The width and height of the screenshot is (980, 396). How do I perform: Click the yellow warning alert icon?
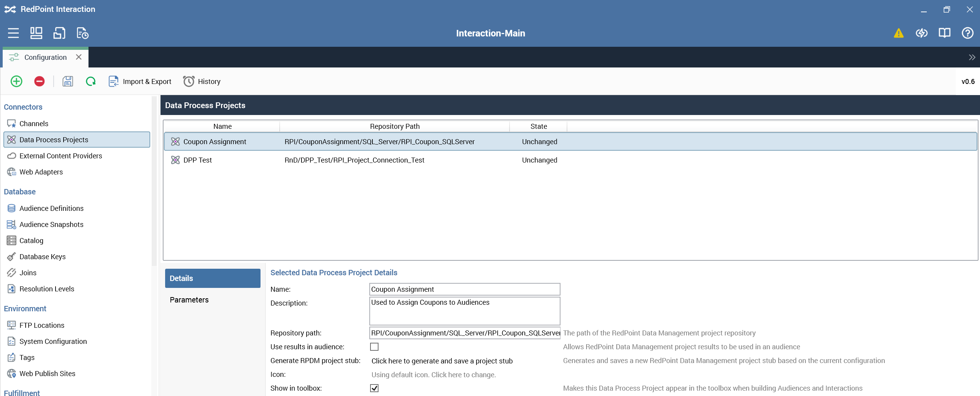[x=898, y=33]
